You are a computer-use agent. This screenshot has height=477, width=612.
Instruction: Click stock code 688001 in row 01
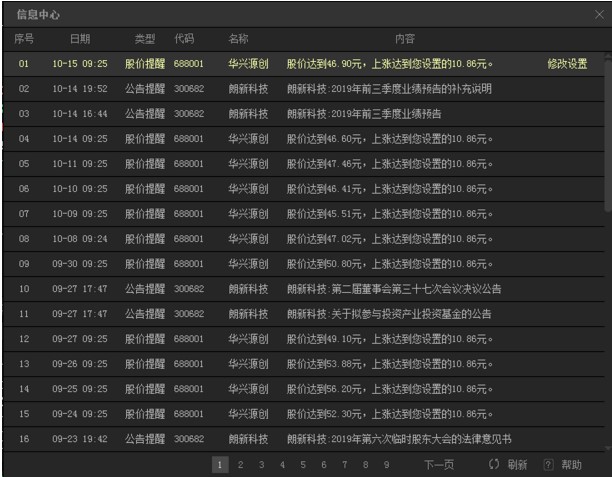[189, 64]
